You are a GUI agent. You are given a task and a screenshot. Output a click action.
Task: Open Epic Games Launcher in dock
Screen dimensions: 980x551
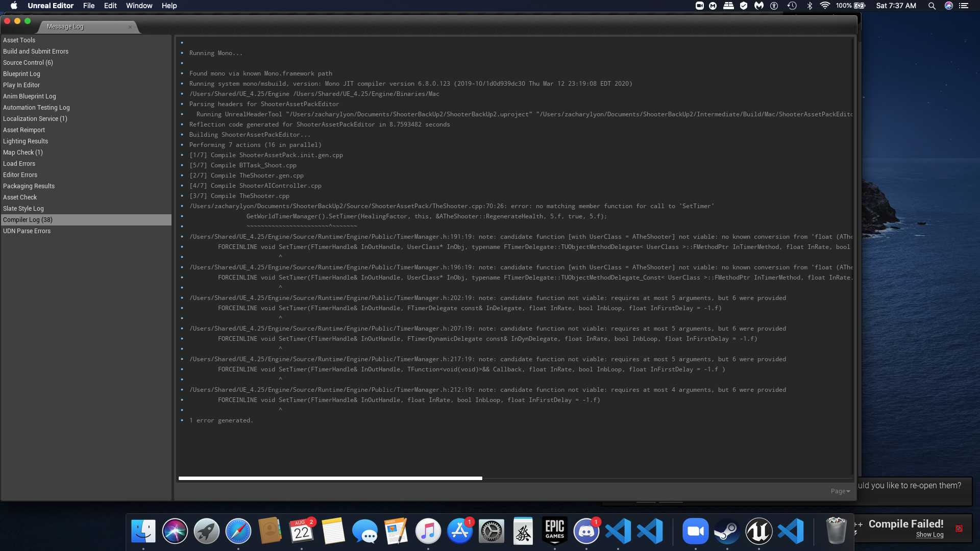pyautogui.click(x=554, y=531)
